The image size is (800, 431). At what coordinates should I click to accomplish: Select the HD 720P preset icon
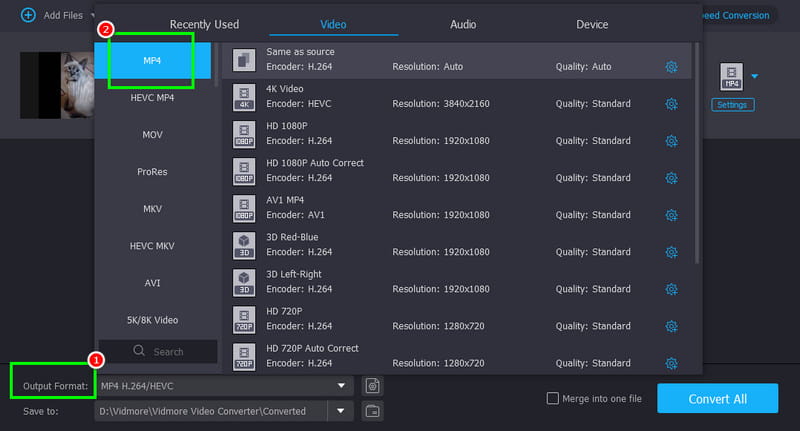pyautogui.click(x=244, y=318)
